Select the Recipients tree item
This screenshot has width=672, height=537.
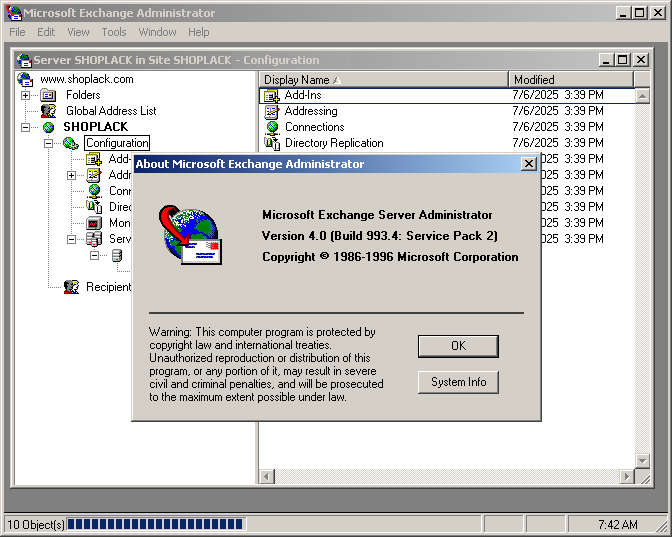point(109,287)
